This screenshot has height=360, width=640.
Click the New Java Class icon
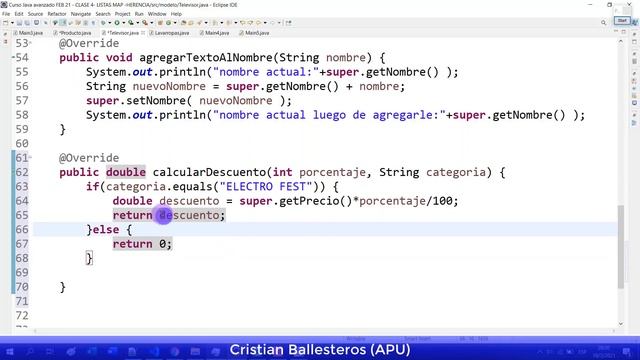[168, 23]
